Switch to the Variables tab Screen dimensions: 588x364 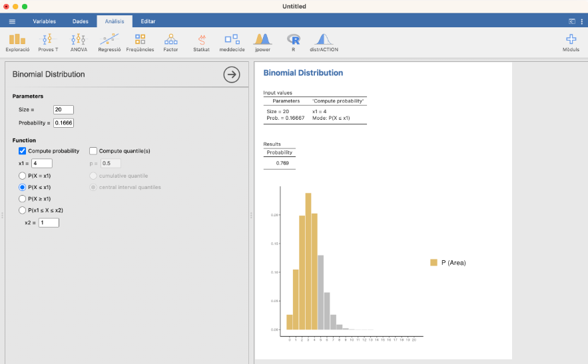(x=44, y=21)
